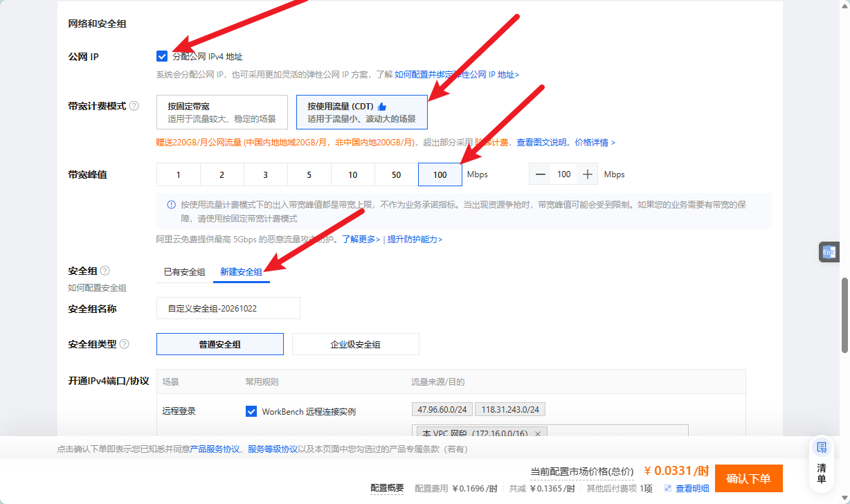Open 如何配置安全组 help link
Viewport: 850px width, 504px height.
pos(97,287)
